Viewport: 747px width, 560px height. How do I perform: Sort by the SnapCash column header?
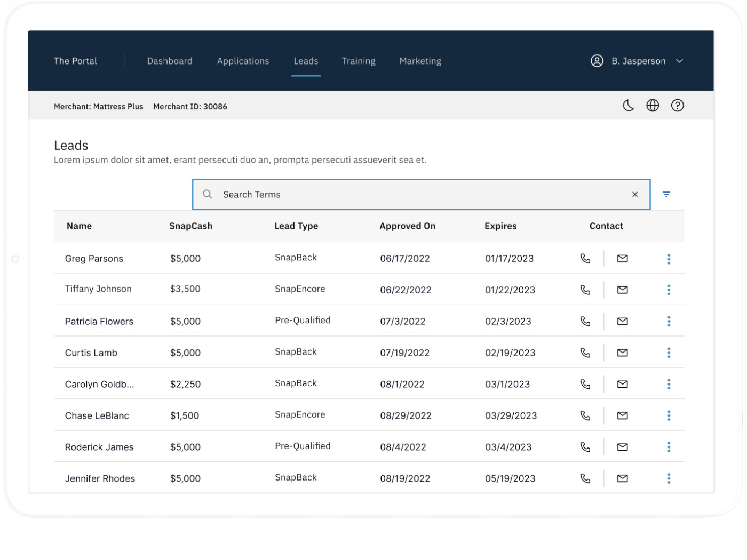(190, 226)
